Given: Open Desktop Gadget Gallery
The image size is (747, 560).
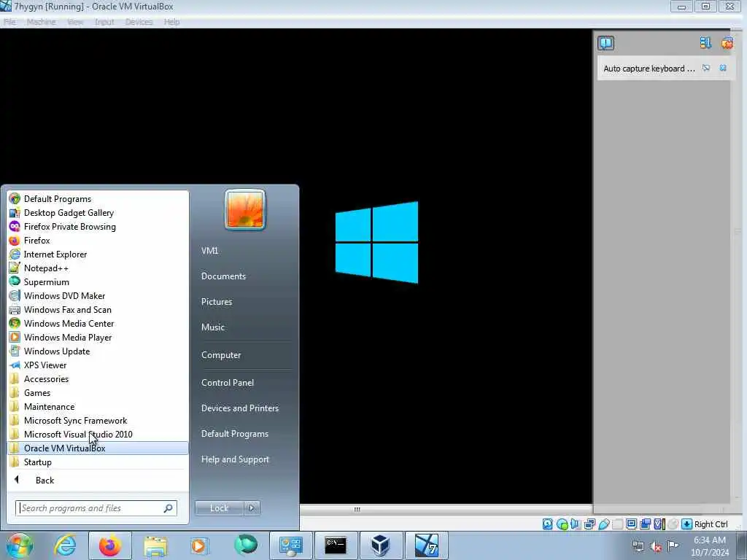Looking at the screenshot, I should click(x=98, y=213).
